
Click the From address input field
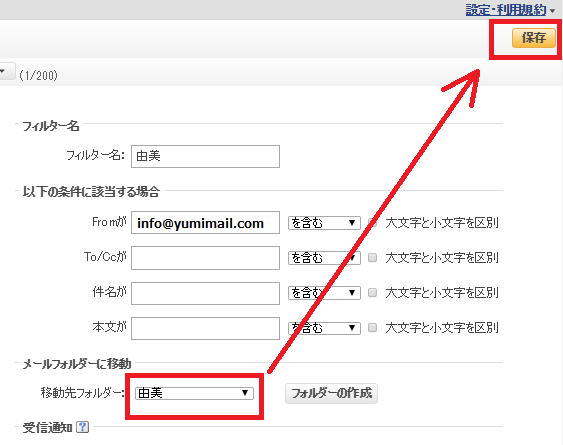[x=205, y=223]
